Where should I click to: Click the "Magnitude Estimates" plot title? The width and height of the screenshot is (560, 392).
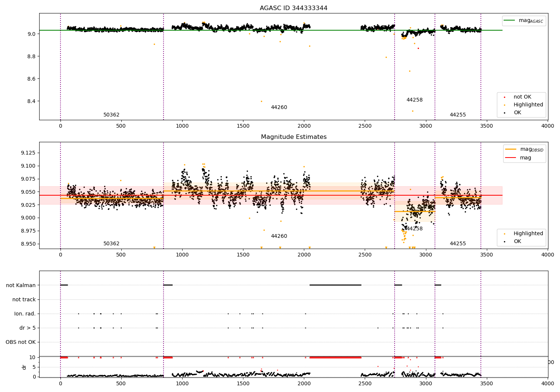tap(293, 137)
